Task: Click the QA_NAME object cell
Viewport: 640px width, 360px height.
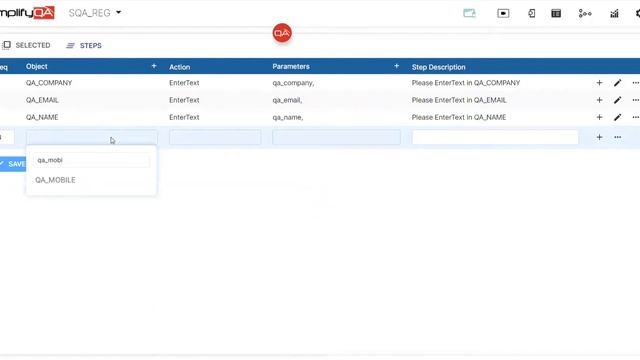Action: [42, 117]
